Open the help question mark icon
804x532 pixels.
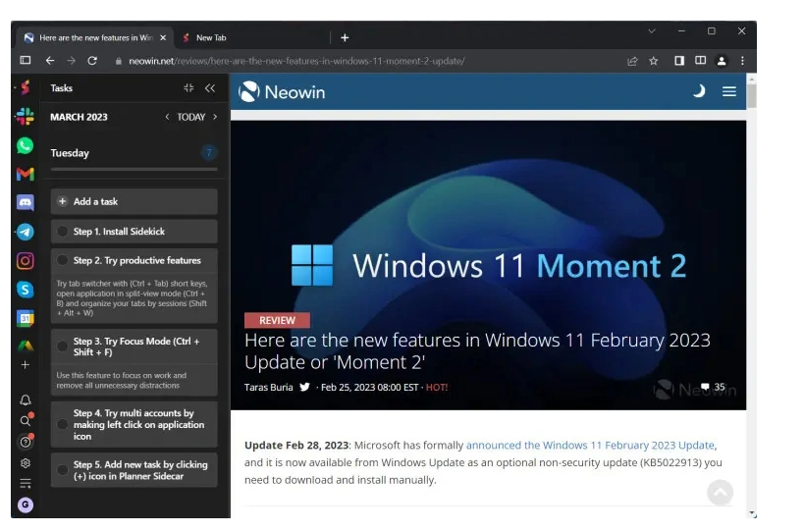tap(26, 442)
